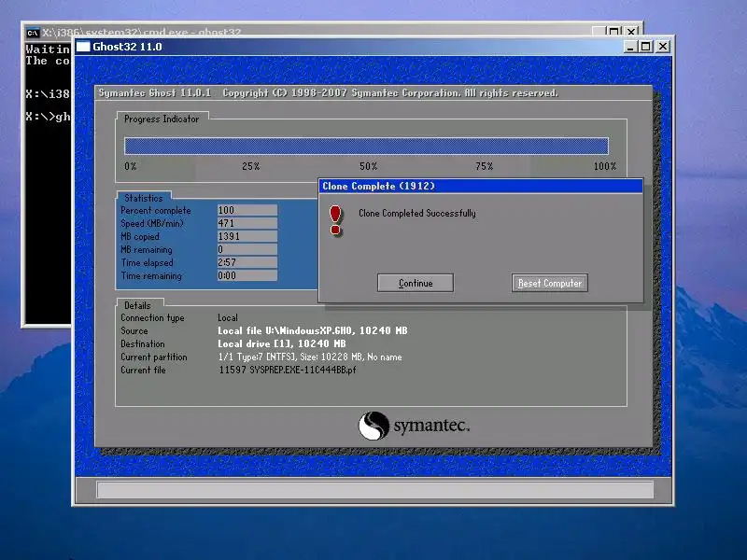Click the Connection type value 'Local'
This screenshot has width=747, height=560.
tap(228, 317)
